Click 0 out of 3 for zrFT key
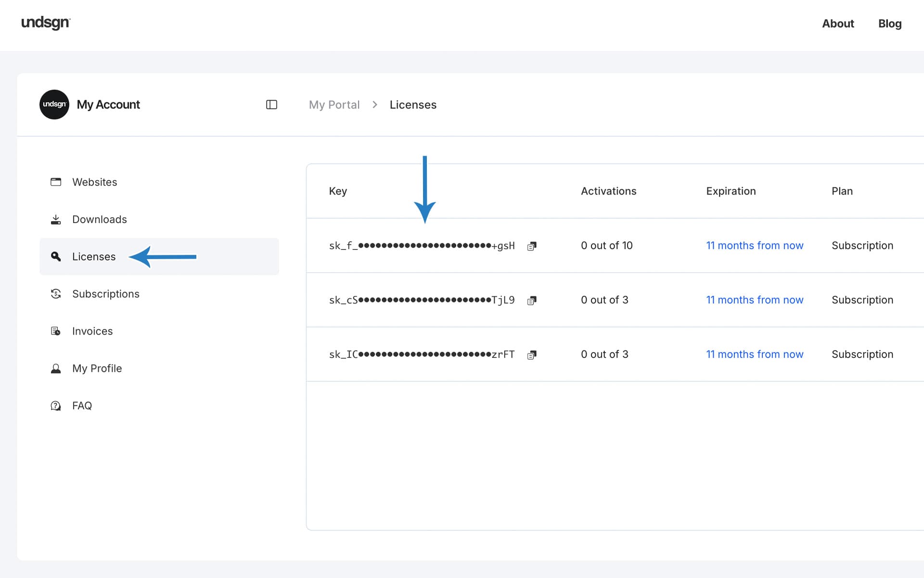 (604, 355)
